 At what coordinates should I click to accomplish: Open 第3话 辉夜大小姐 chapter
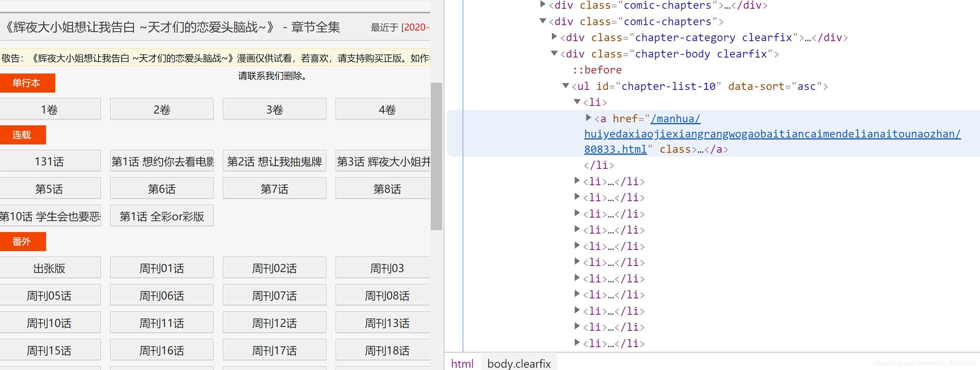pyautogui.click(x=383, y=161)
